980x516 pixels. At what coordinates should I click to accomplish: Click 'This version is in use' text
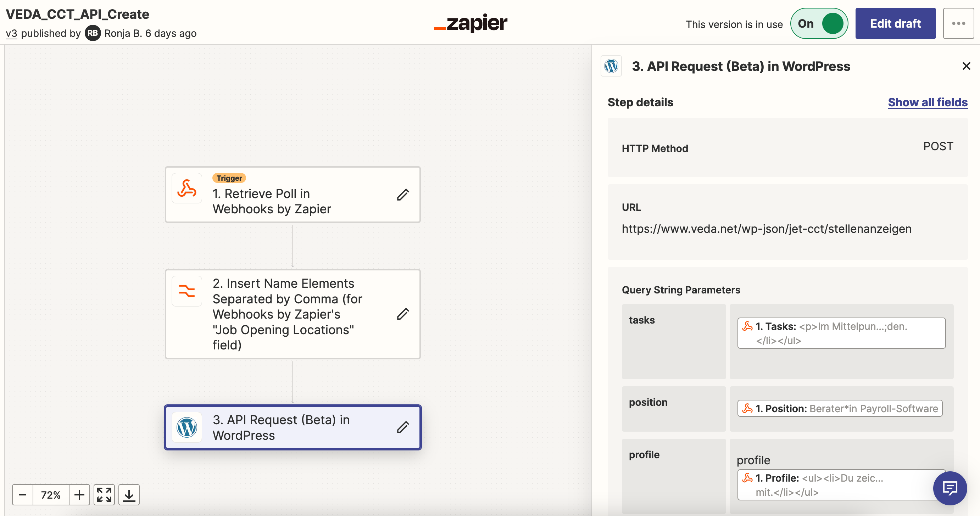[734, 24]
